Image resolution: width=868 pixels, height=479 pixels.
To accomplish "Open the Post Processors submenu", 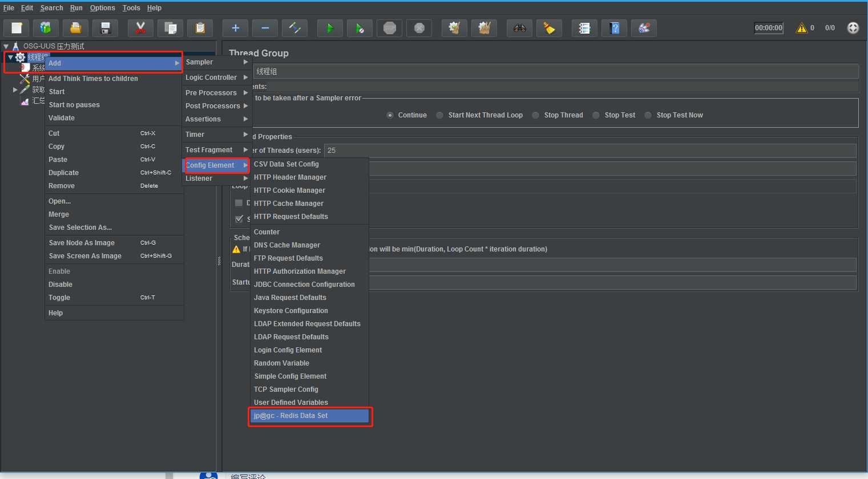I will pyautogui.click(x=216, y=106).
